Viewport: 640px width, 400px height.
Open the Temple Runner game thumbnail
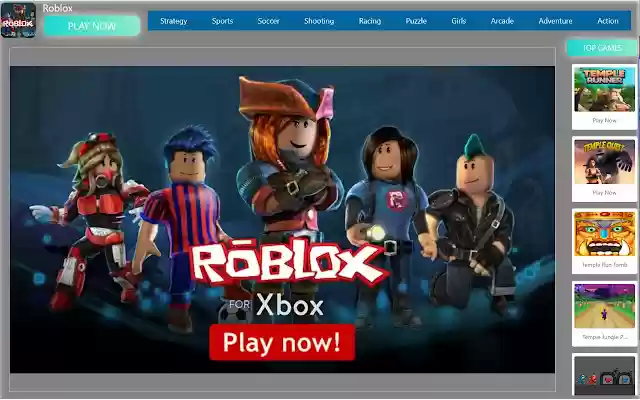click(x=604, y=89)
